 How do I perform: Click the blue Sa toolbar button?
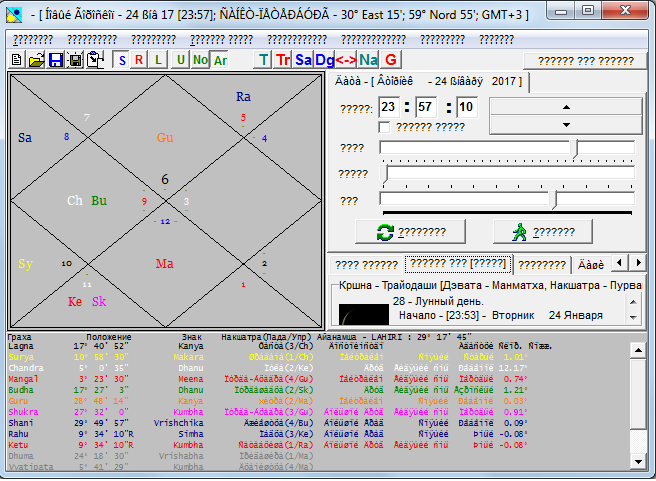click(303, 60)
